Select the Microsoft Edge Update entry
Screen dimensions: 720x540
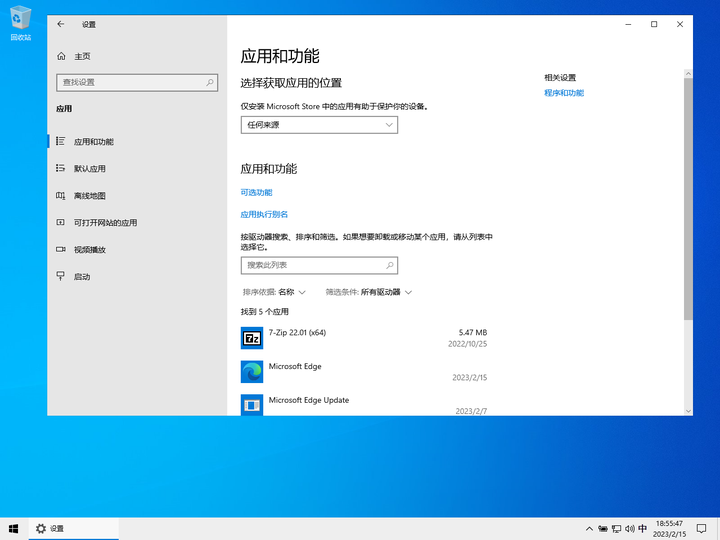(364, 405)
